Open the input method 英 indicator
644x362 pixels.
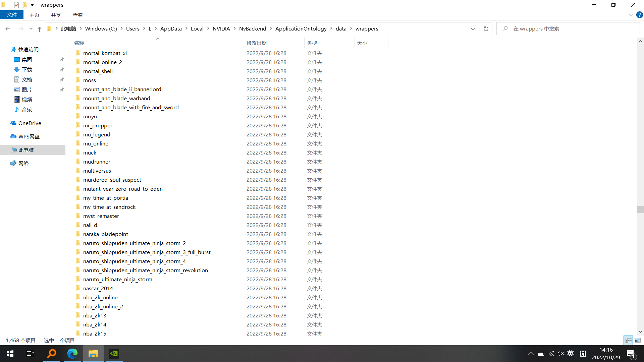(571, 354)
